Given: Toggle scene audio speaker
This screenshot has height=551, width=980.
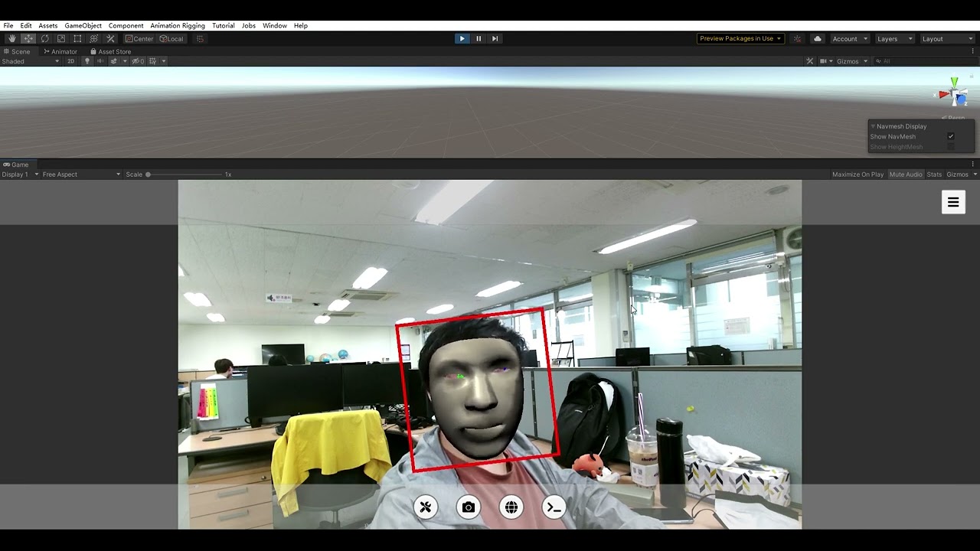Looking at the screenshot, I should (x=100, y=61).
